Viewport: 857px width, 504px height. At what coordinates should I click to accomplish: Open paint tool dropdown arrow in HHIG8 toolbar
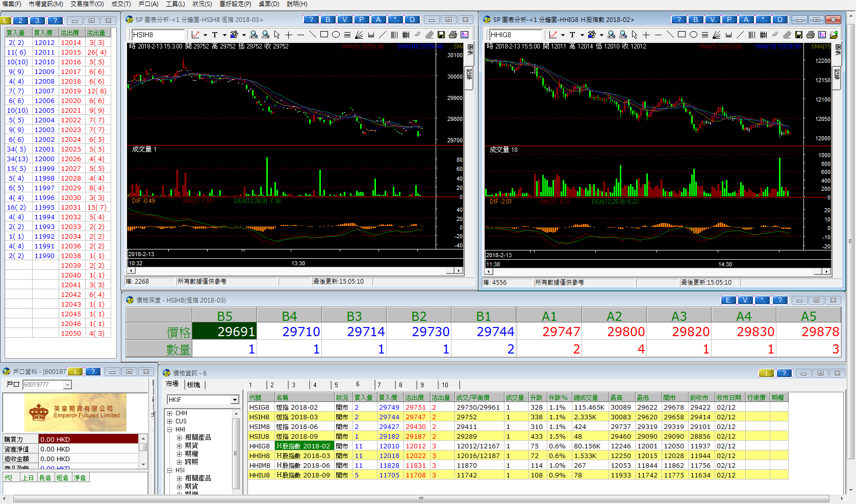pos(601,35)
